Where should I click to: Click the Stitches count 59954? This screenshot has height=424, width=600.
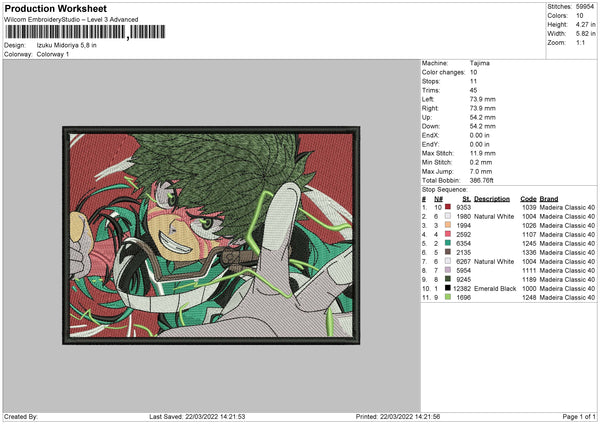click(x=582, y=6)
